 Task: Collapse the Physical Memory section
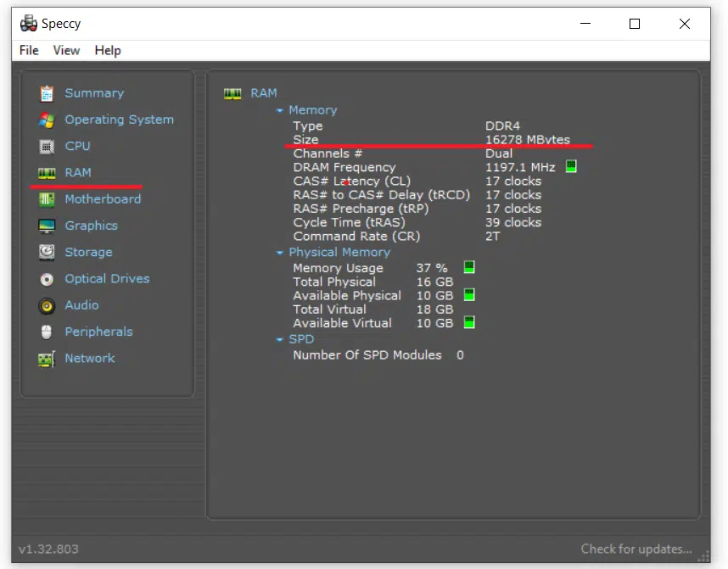[x=279, y=253]
